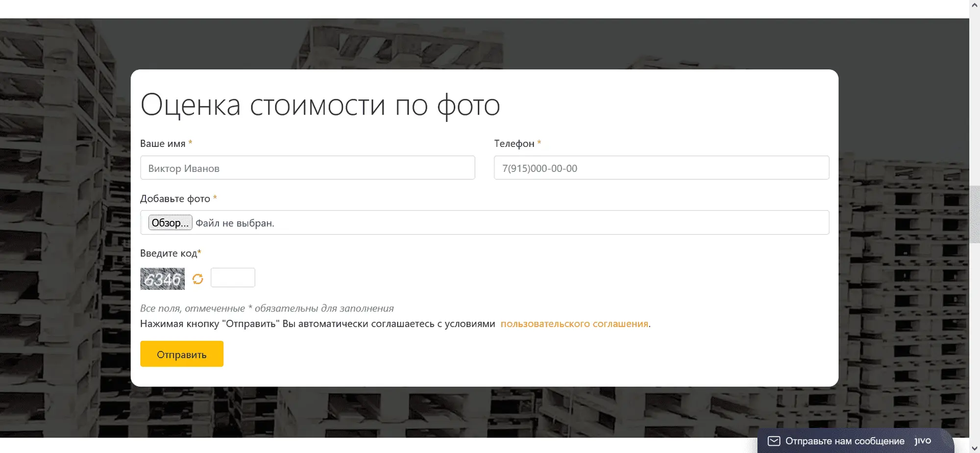This screenshot has height=453, width=980.
Task: Click the 6346 captcha image
Action: pyautogui.click(x=162, y=279)
